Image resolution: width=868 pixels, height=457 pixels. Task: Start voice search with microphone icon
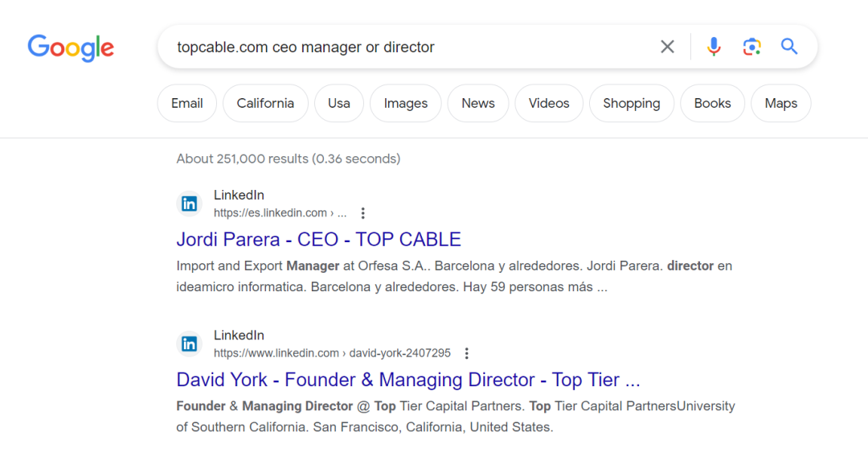pyautogui.click(x=714, y=47)
